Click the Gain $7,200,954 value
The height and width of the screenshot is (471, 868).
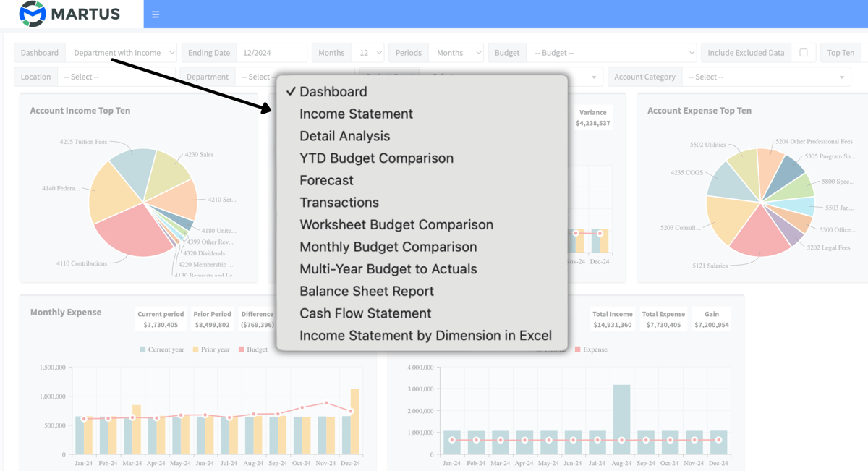712,325
